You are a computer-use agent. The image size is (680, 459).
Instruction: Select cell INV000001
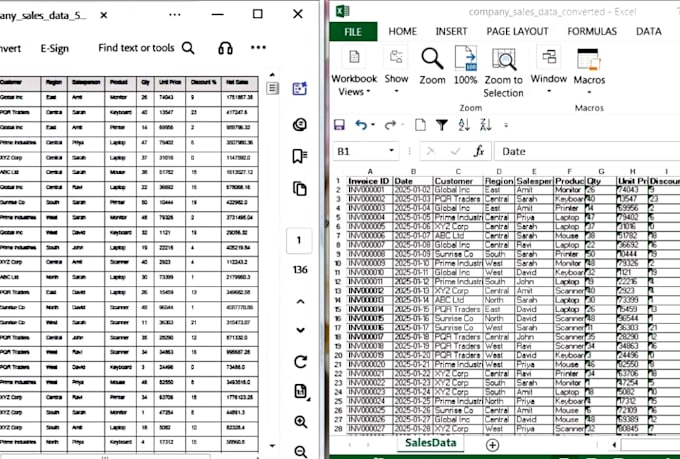(x=369, y=190)
